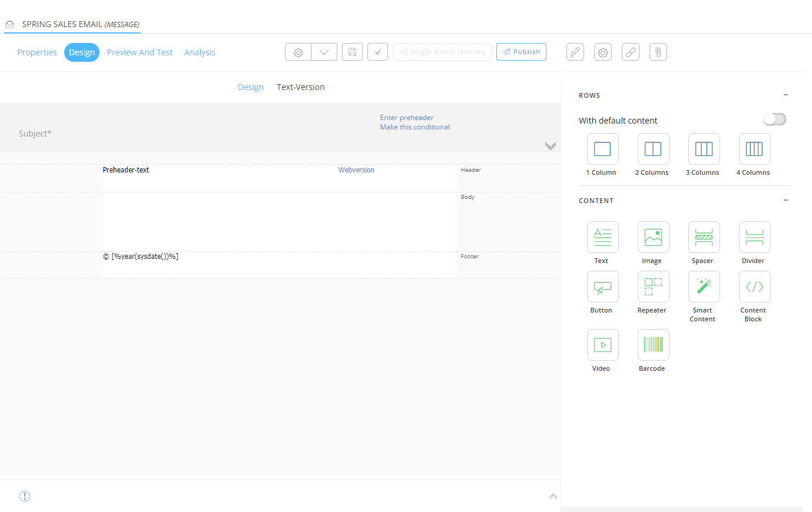Collapse the Rows section
The image size is (812, 512).
[786, 95]
